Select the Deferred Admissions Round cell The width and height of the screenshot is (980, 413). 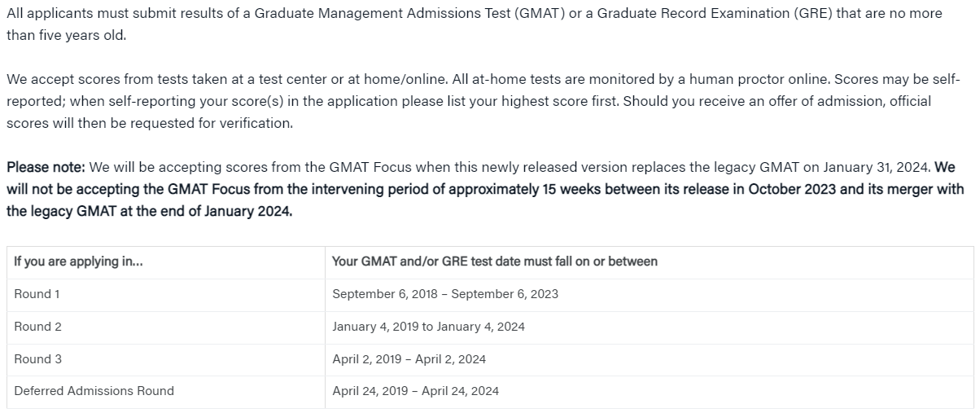pos(165,391)
